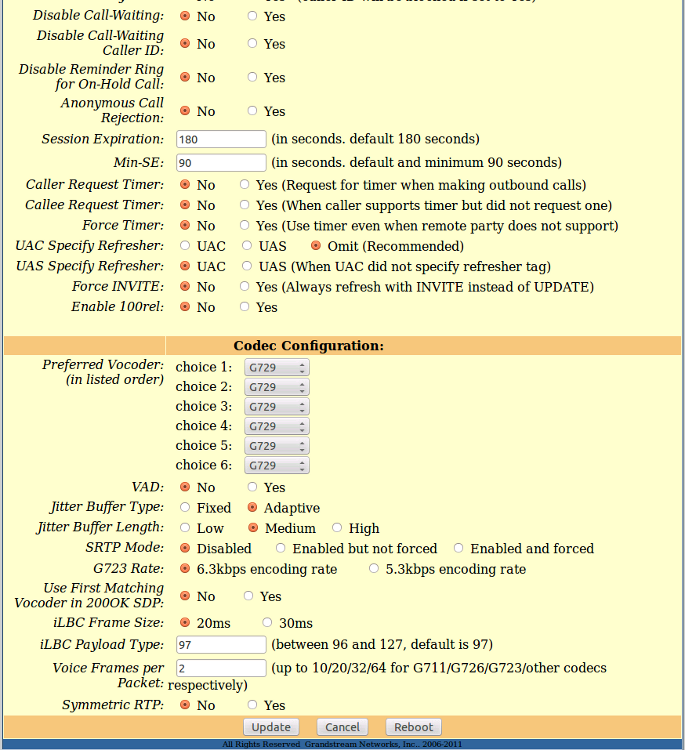Select No for Disable Call-Waiting
This screenshot has height=750, width=685.
point(185,16)
